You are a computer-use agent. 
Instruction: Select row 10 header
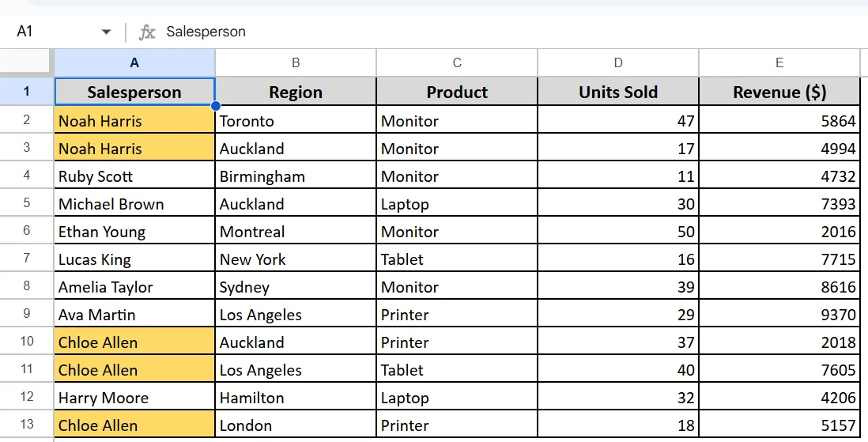pyautogui.click(x=27, y=341)
